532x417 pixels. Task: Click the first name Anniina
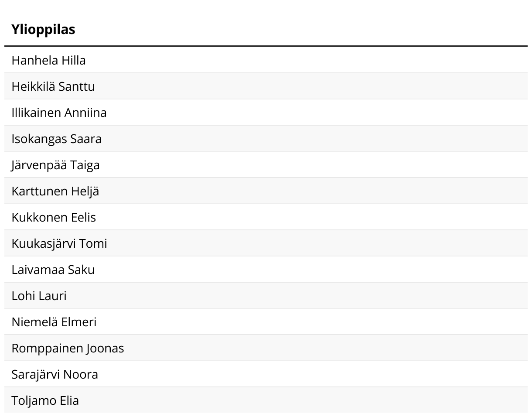point(85,113)
